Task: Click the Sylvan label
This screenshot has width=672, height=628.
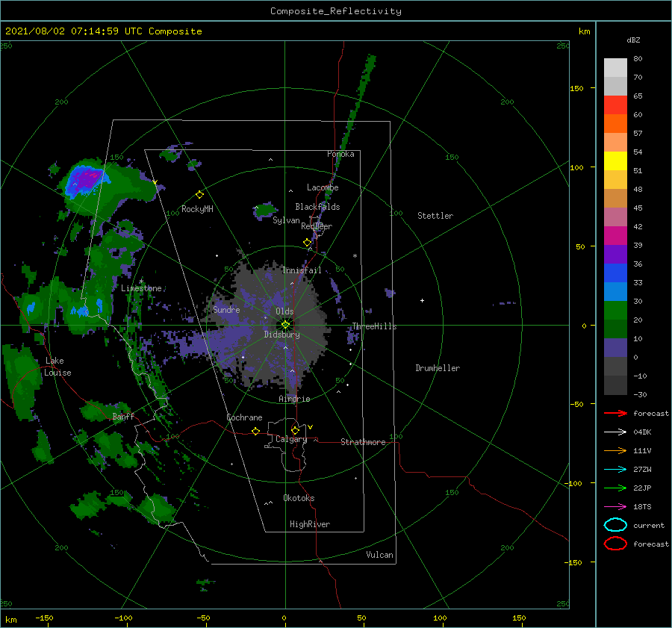Action: coord(286,220)
